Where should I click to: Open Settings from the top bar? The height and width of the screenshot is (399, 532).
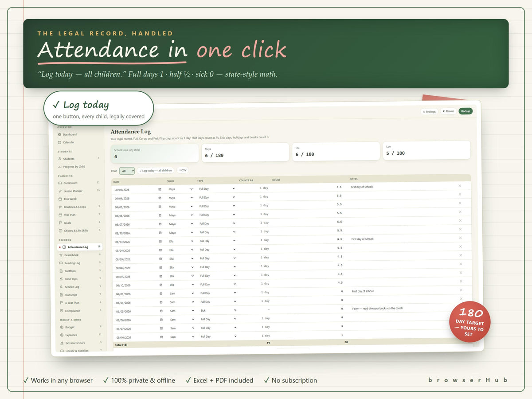[429, 112]
